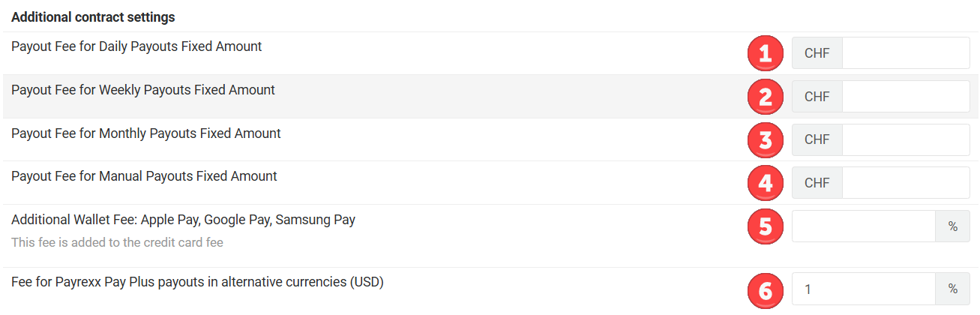
Task: Click the alternative currencies fee field containing 1
Action: [863, 289]
